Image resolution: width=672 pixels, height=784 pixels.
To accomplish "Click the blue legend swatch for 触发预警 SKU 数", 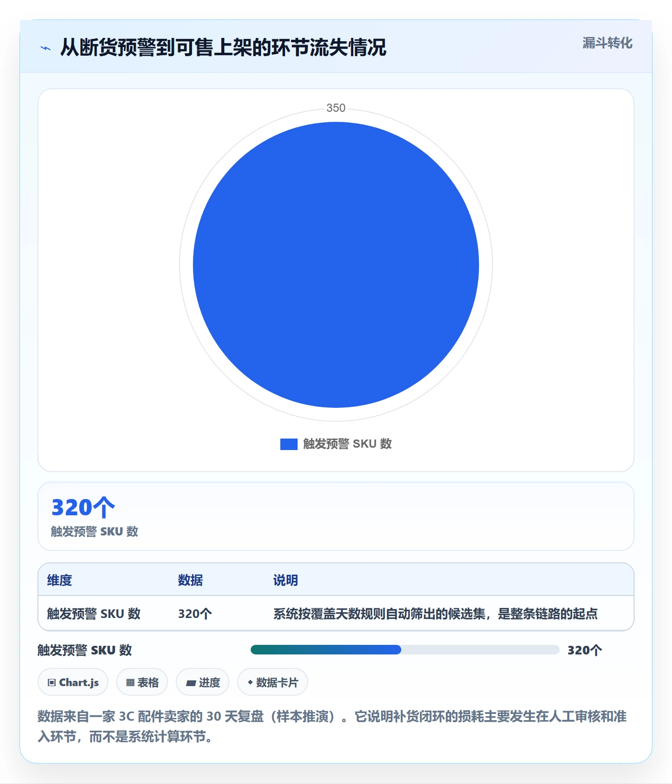I will pos(288,444).
